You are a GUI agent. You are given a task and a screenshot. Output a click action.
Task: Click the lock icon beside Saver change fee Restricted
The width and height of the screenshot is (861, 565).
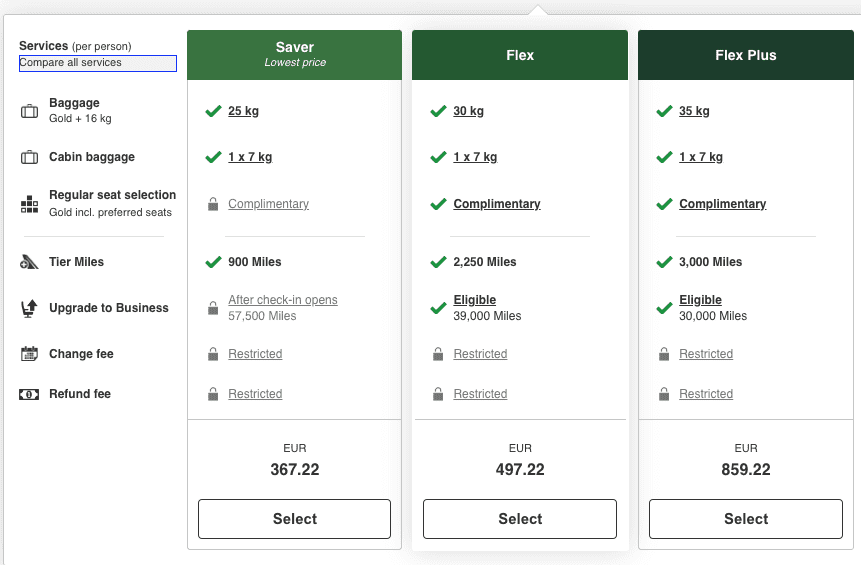click(x=213, y=354)
